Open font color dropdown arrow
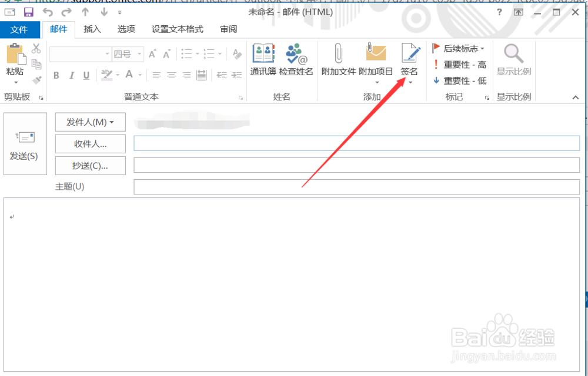Viewport: 588px width, 376px height. 140,75
